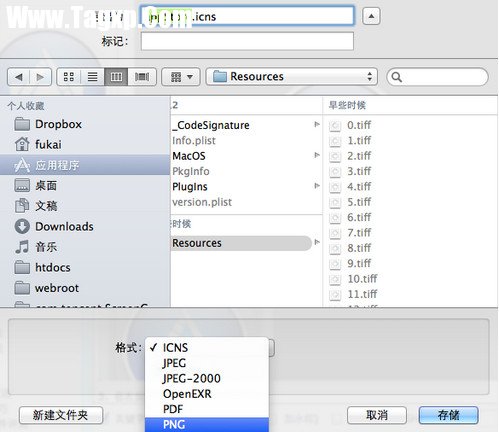Switch to Cover Flow view
The image size is (499, 432).
pos(142,77)
